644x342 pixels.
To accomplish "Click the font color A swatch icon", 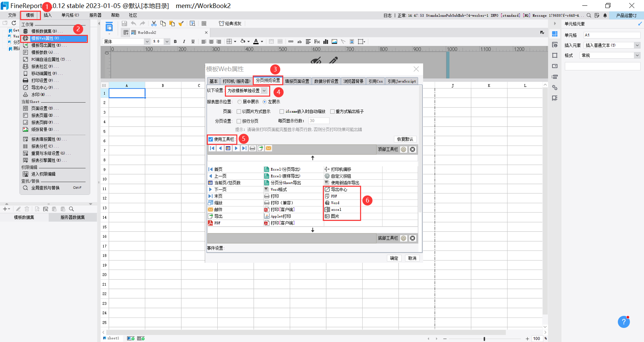I will tap(256, 42).
